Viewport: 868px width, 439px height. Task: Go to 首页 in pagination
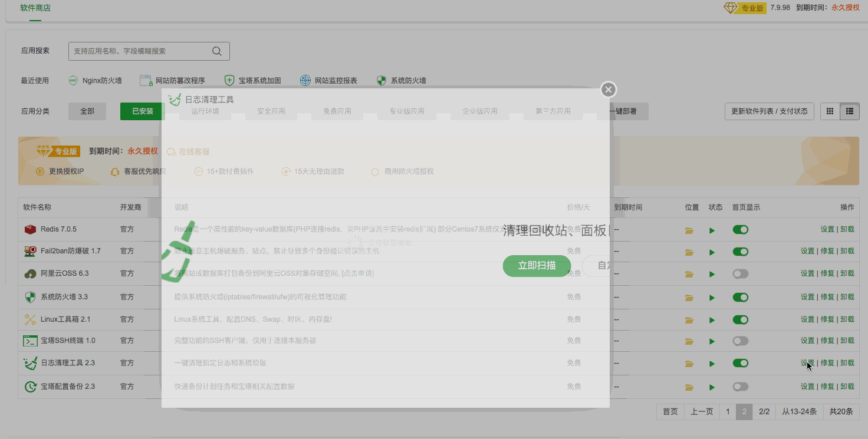point(670,412)
